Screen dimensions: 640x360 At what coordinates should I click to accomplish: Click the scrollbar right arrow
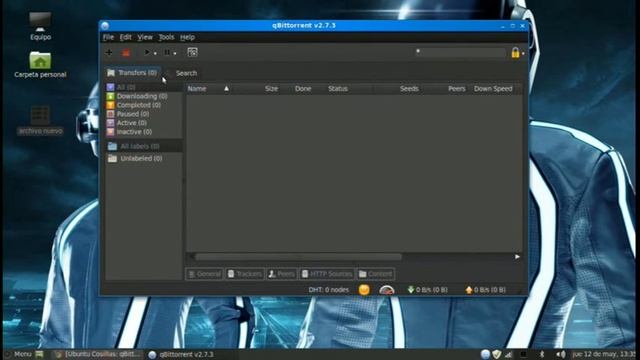point(517,257)
